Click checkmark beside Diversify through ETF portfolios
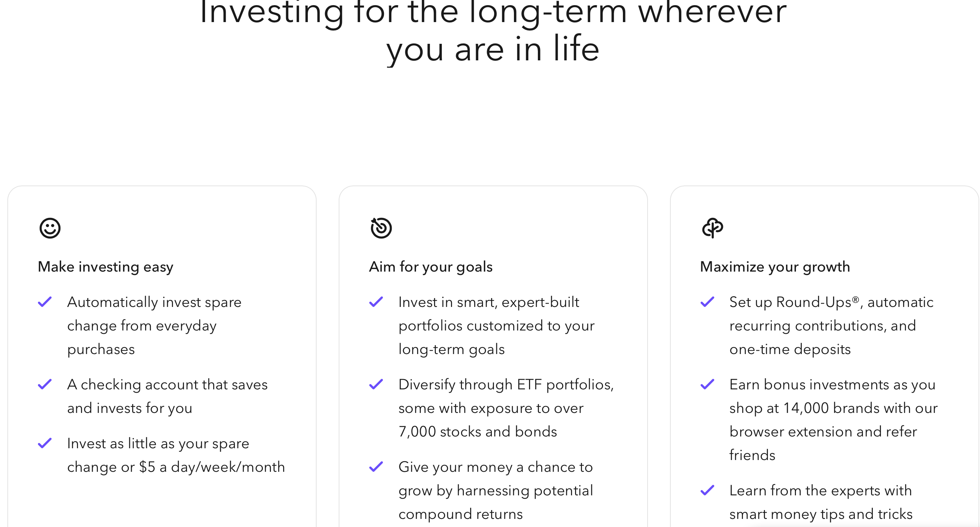The width and height of the screenshot is (980, 527). point(376,385)
